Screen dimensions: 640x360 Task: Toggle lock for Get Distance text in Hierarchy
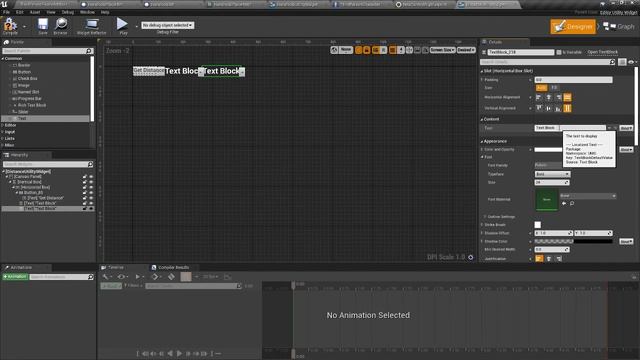(x=85, y=198)
